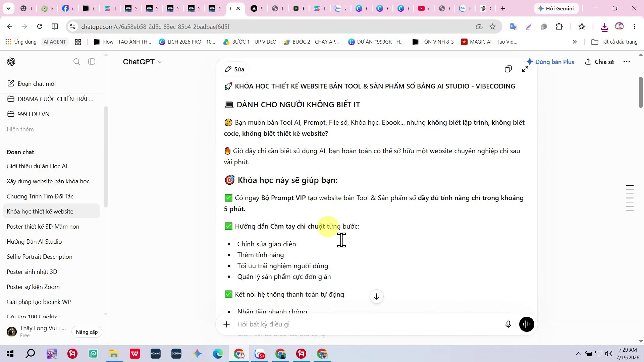Open the Windows taskbar search icon

pyautogui.click(x=31, y=354)
